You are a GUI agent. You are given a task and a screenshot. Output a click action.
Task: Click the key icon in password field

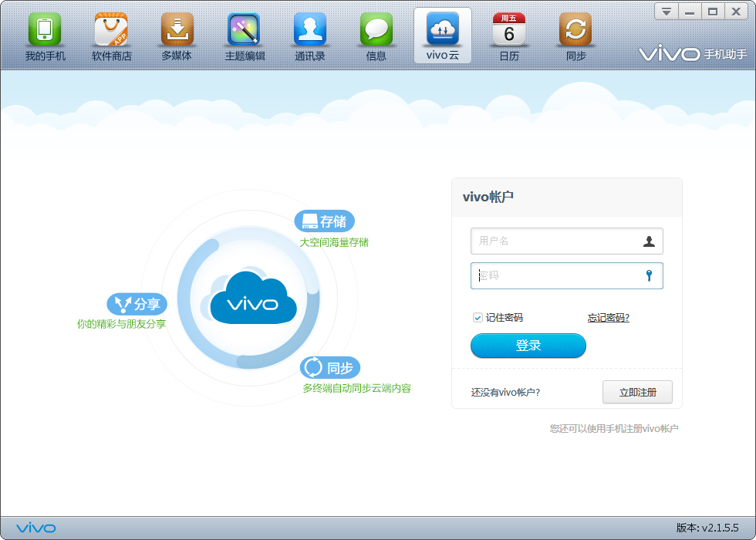pos(649,276)
